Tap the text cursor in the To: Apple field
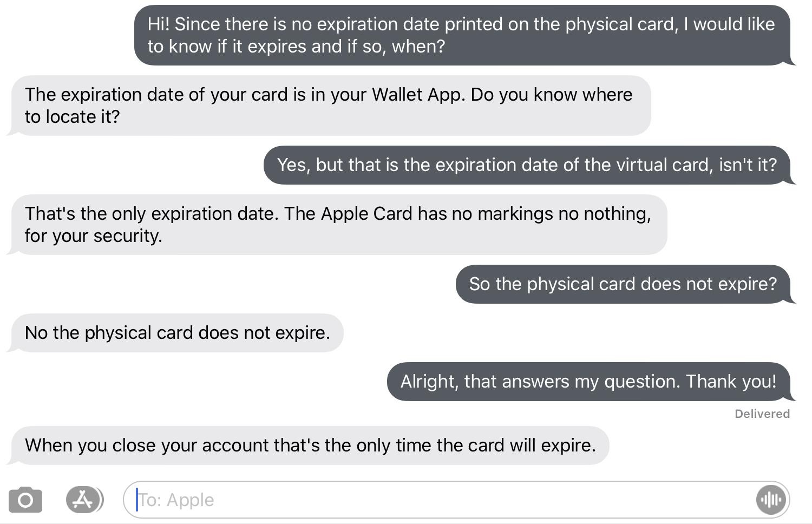 click(138, 499)
